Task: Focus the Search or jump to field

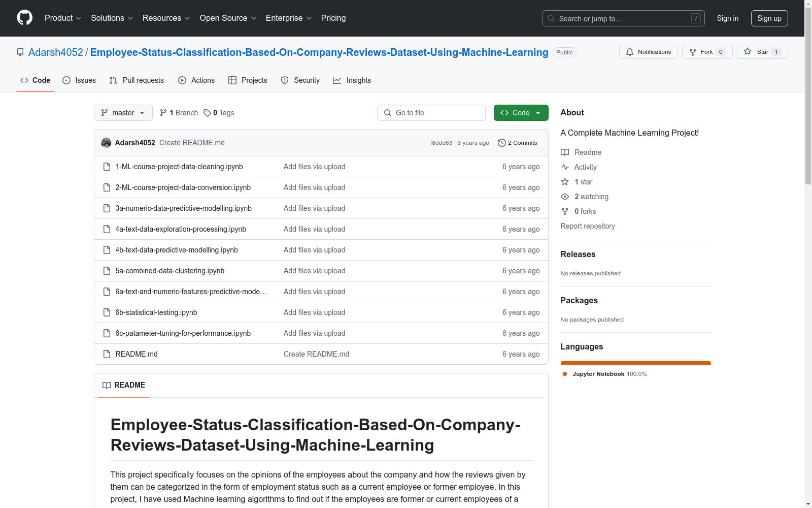Action: (x=624, y=18)
